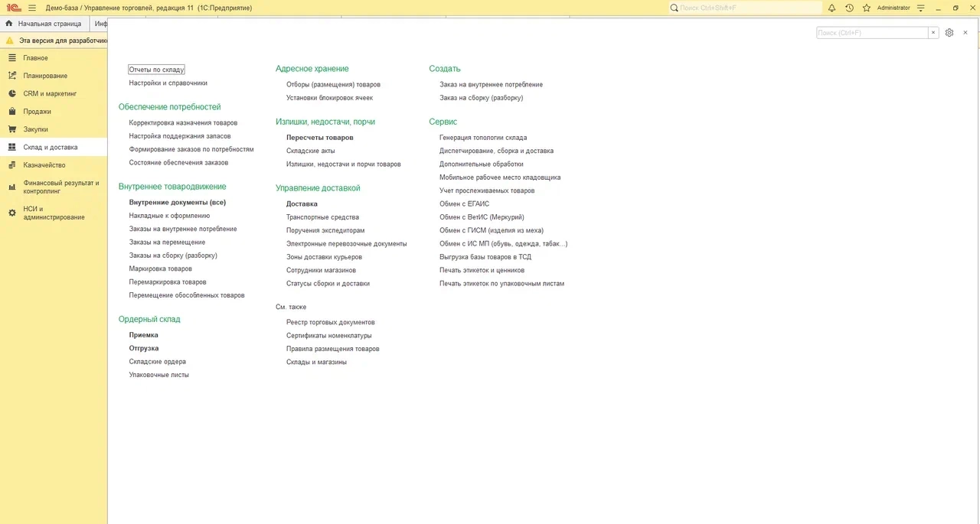Open Внутренние документы (все)
This screenshot has width=980, height=524.
(178, 203)
